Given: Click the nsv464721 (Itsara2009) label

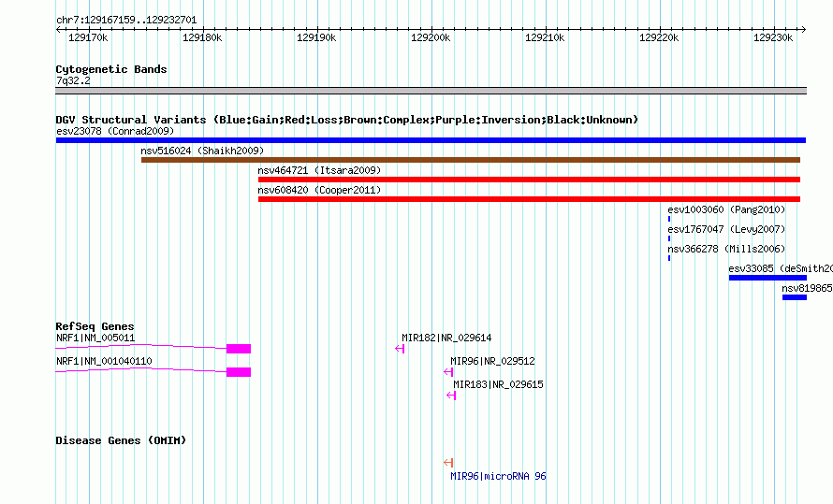Looking at the screenshot, I should 319,170.
